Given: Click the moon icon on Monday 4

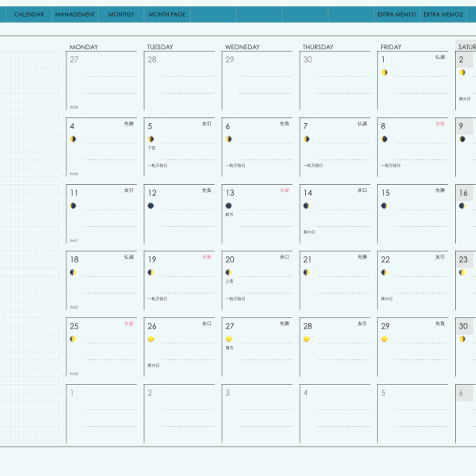Looking at the screenshot, I should [73, 139].
